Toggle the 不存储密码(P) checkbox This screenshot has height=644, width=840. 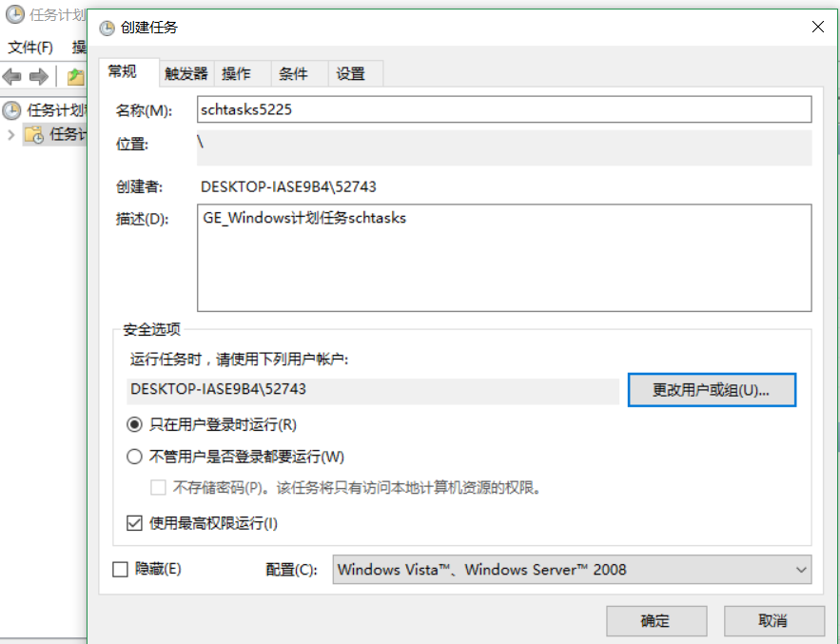click(158, 488)
